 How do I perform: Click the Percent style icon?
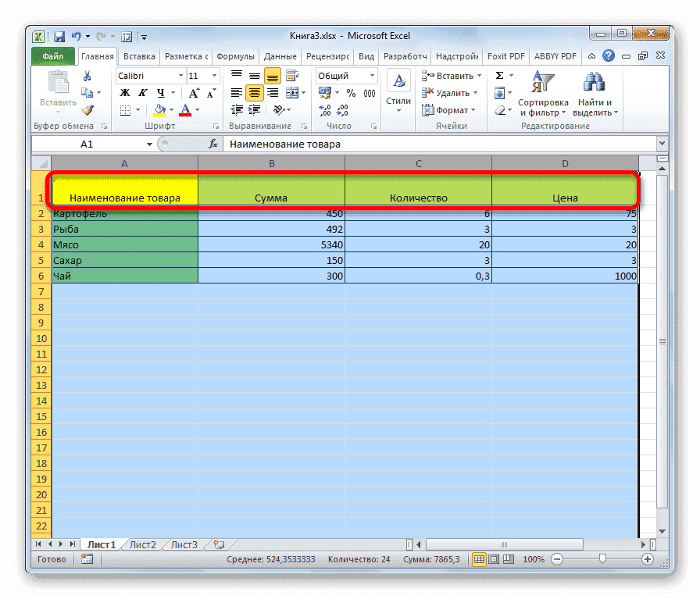(x=350, y=92)
